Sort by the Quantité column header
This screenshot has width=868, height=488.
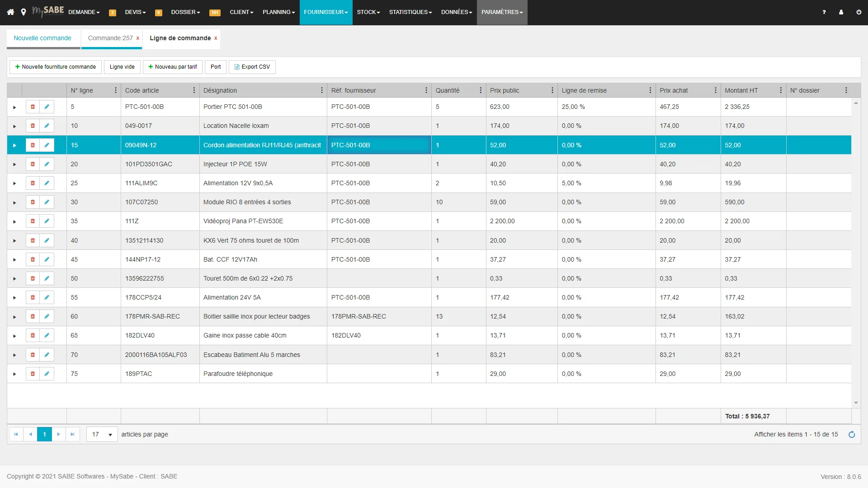pos(448,90)
